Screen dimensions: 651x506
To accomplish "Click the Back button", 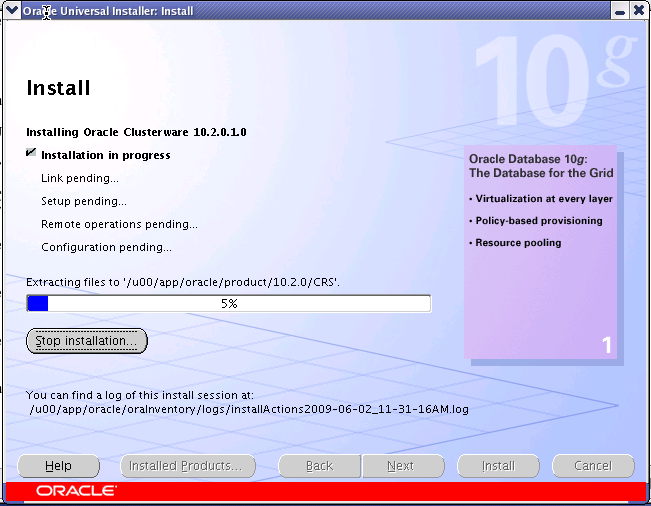I will (320, 466).
